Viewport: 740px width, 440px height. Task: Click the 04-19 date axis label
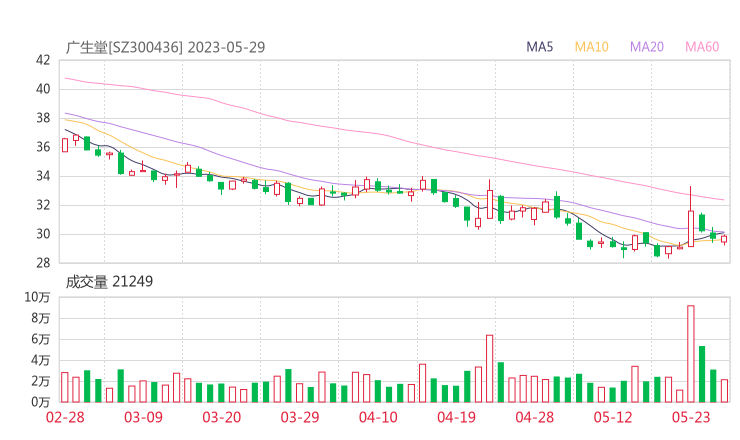(x=456, y=417)
